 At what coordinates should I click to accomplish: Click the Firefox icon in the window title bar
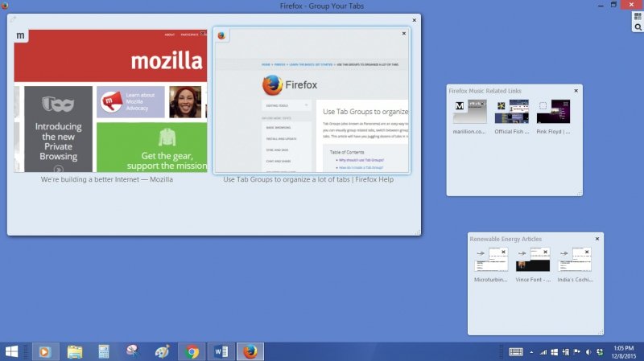pyautogui.click(x=5, y=6)
